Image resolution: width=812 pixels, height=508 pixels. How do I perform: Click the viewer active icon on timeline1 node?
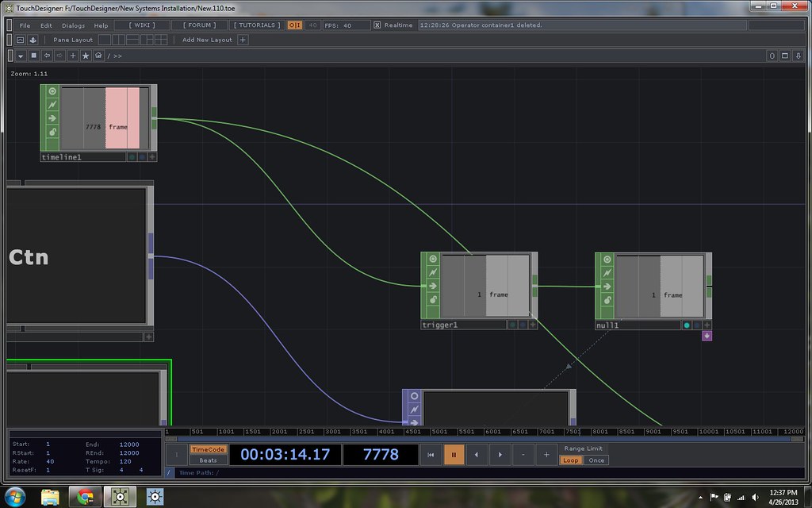tap(52, 91)
